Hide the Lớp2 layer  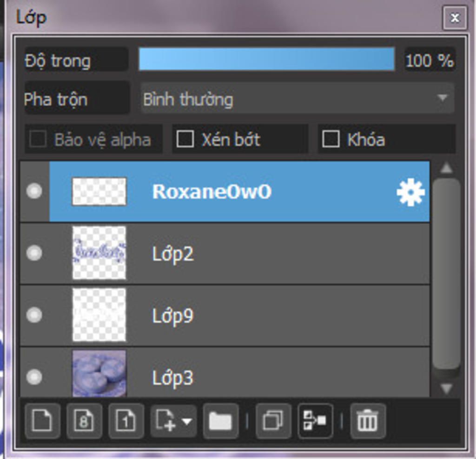(x=34, y=253)
